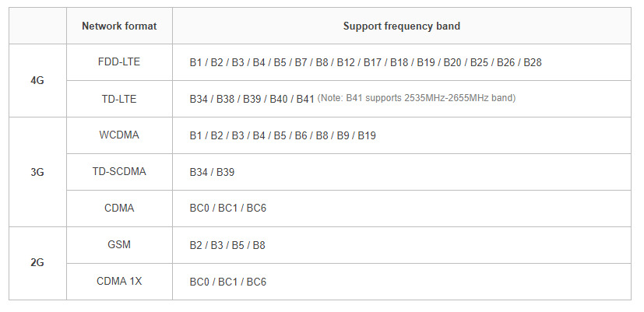Viewport: 644px width, 312px height.
Task: Click the GSM network format cell
Action: 119,245
